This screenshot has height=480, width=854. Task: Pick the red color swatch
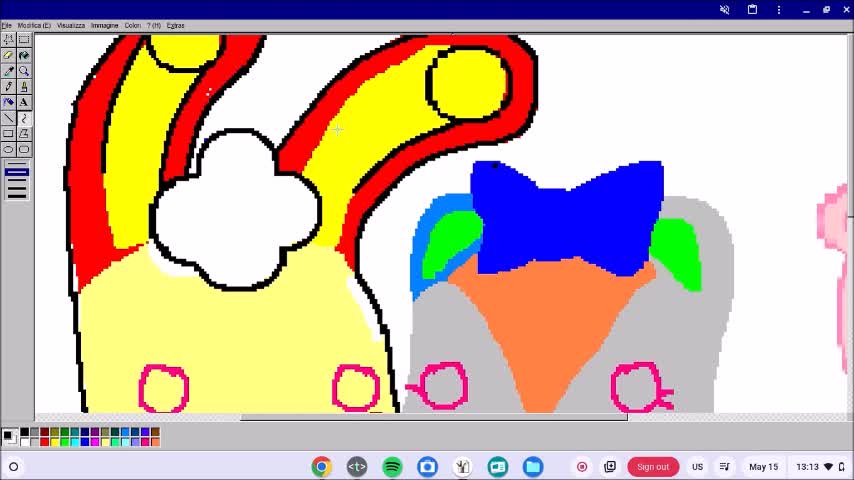[x=45, y=441]
